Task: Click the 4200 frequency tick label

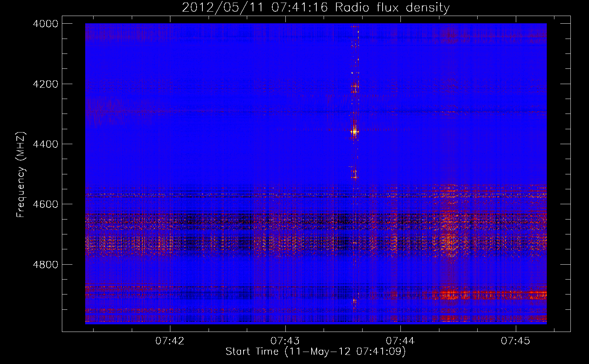Action: point(45,84)
